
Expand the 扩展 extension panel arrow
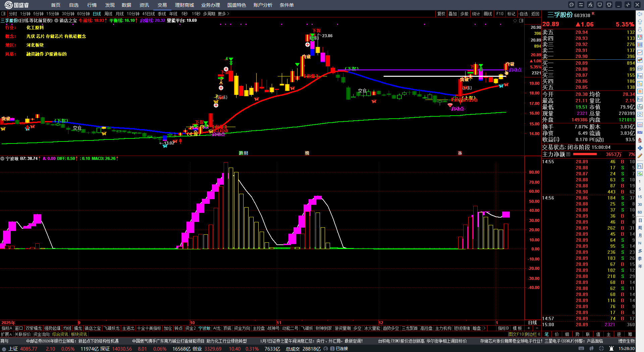click(6, 334)
